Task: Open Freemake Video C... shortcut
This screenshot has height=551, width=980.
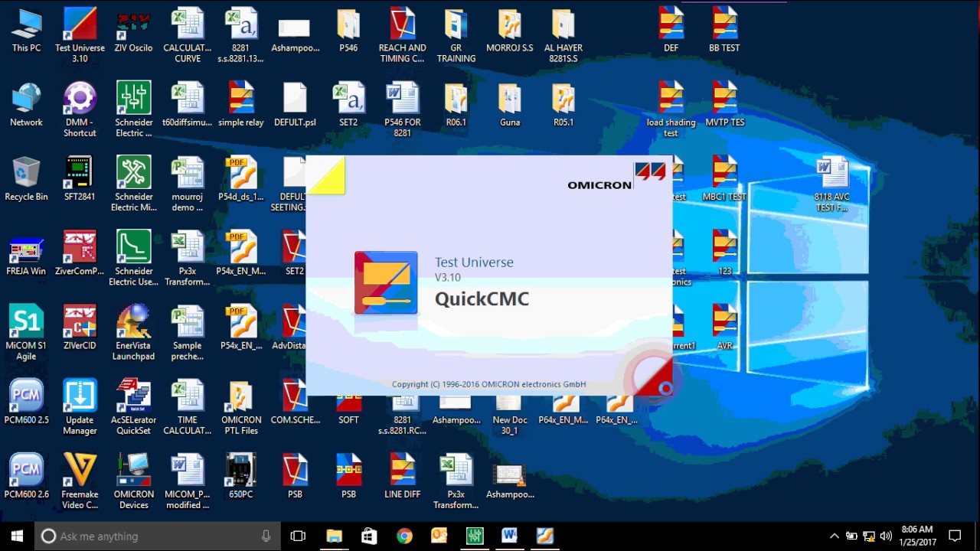Action: (80, 481)
